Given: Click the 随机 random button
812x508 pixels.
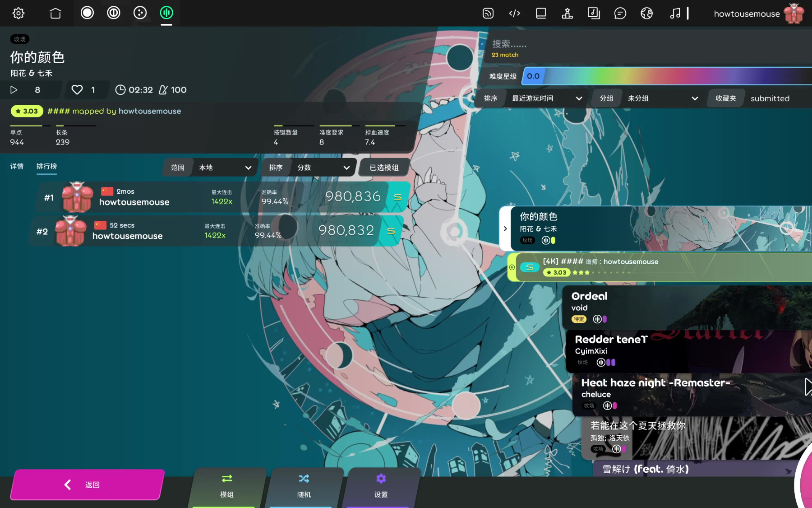Looking at the screenshot, I should click(304, 488).
